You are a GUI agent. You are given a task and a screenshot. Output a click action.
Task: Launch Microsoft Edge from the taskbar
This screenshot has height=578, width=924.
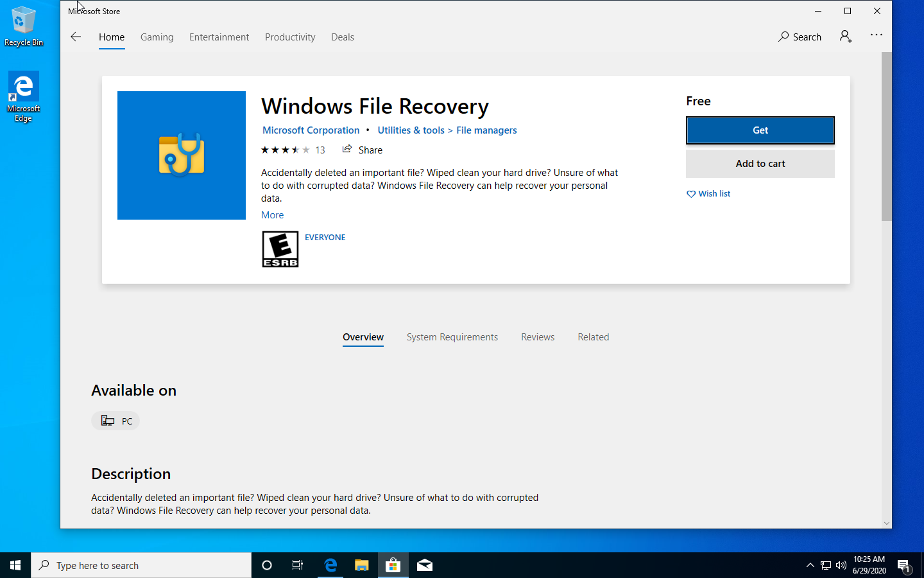[330, 565]
